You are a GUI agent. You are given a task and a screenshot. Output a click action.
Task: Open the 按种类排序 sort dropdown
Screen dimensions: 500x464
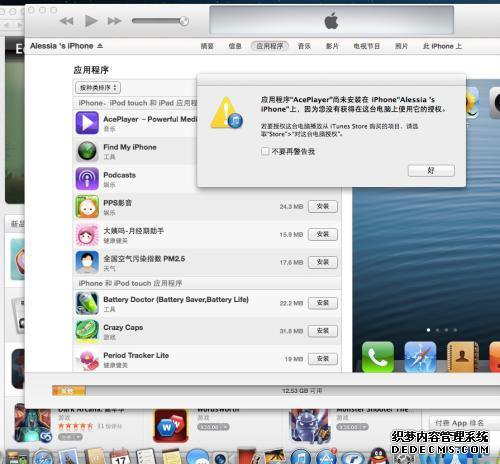(98, 88)
